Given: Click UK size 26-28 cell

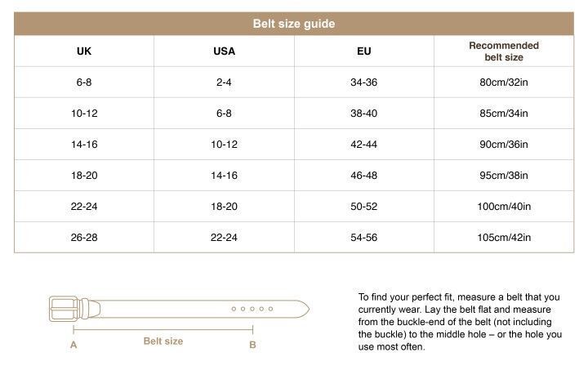Looking at the screenshot, I should pos(84,238).
